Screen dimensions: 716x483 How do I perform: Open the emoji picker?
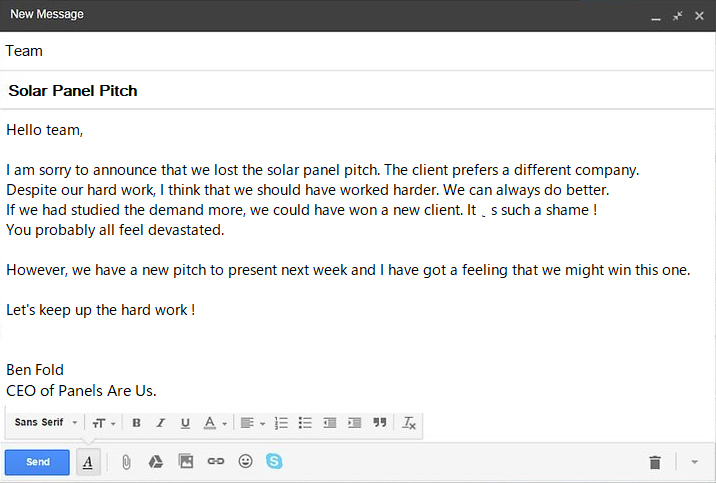coord(245,462)
